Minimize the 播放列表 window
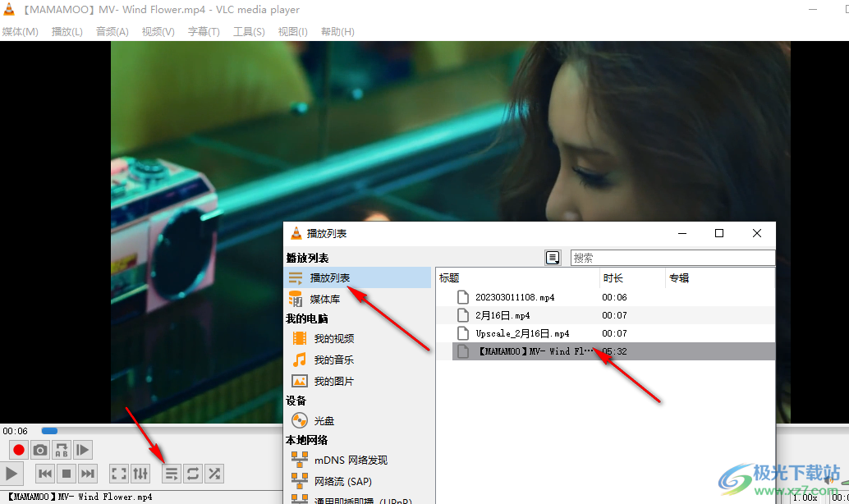The height and width of the screenshot is (504, 849). [682, 233]
